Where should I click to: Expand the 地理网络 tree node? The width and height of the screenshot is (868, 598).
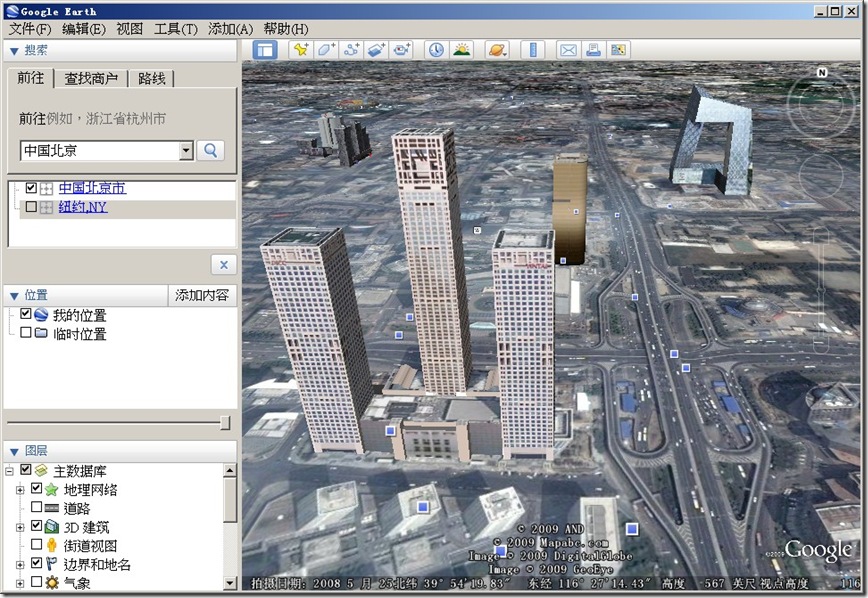(20, 489)
